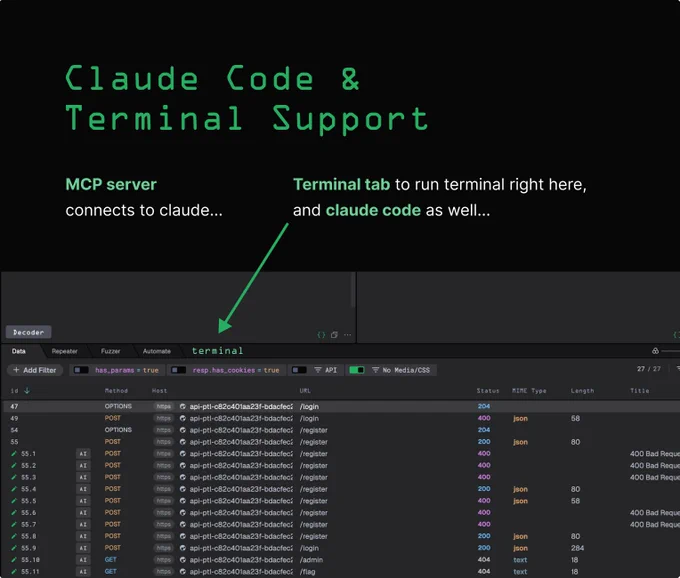Viewport: 680px width, 578px height.
Task: Disable the No Media/CSS filter switch
Action: 357,370
